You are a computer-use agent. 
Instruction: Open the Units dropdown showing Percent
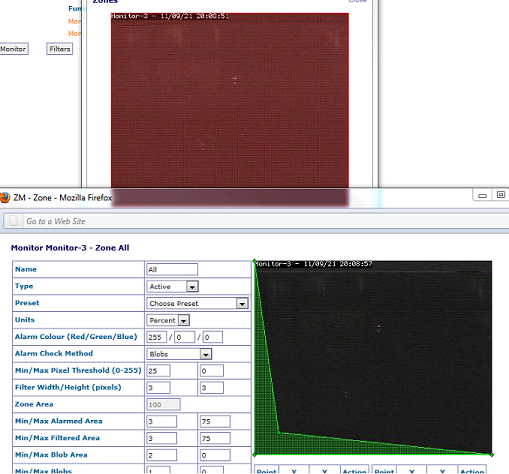[x=168, y=320]
